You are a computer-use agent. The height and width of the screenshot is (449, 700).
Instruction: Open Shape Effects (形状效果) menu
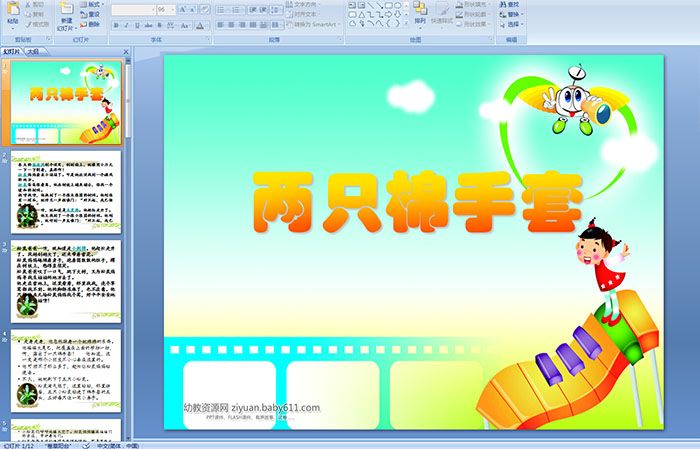click(474, 24)
